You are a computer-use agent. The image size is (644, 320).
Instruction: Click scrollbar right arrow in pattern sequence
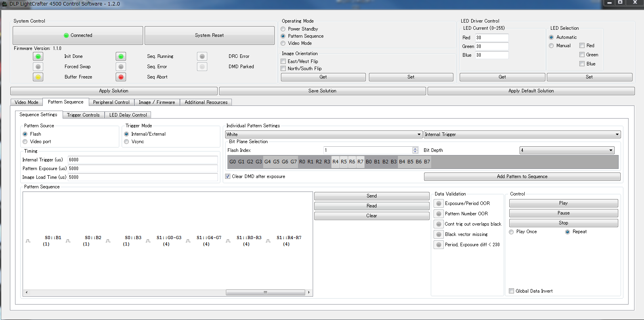pyautogui.click(x=309, y=292)
